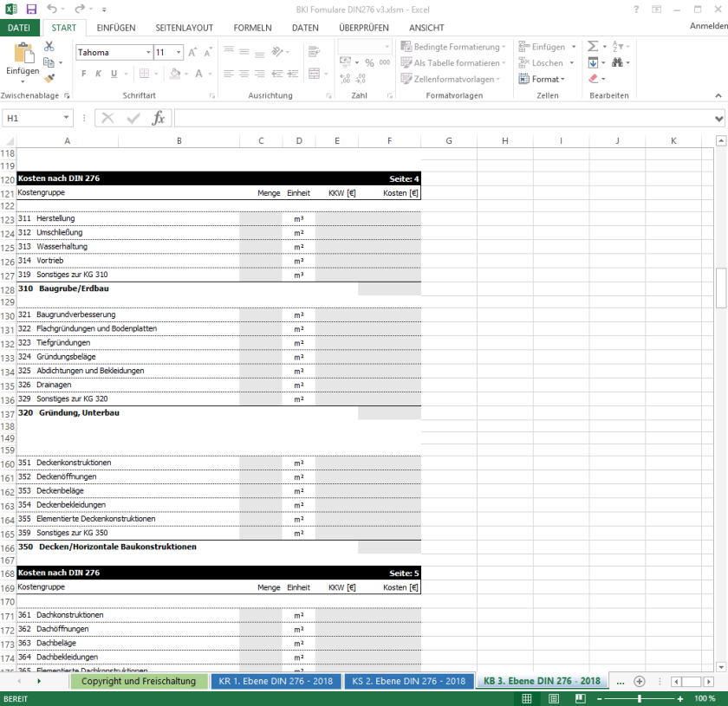
Task: Select the Format Painter brush icon
Action: (49, 79)
